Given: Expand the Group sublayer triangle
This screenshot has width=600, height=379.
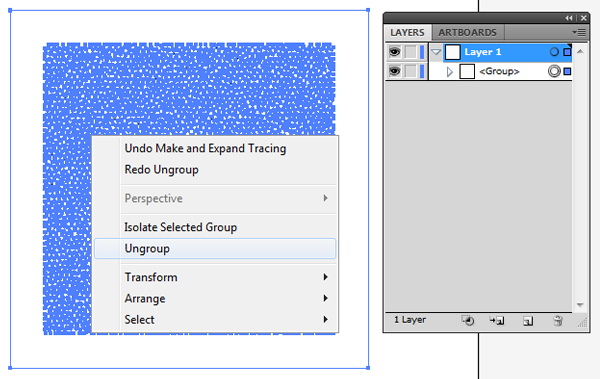Looking at the screenshot, I should 450,72.
